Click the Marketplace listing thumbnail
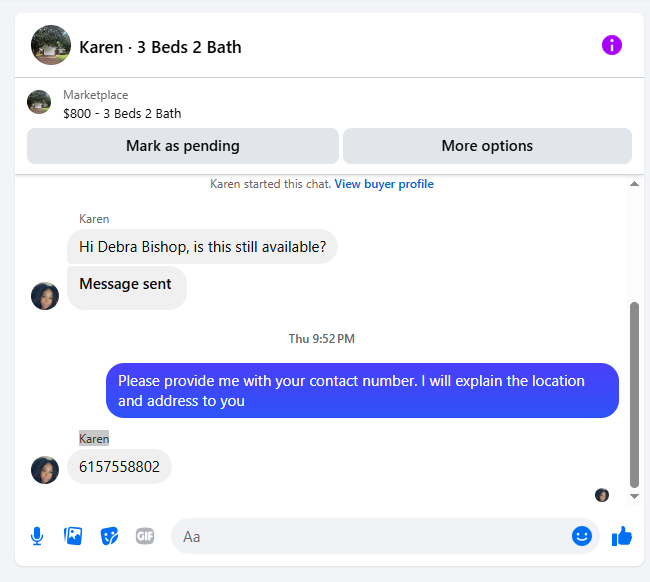Image resolution: width=650 pixels, height=582 pixels. coord(39,102)
